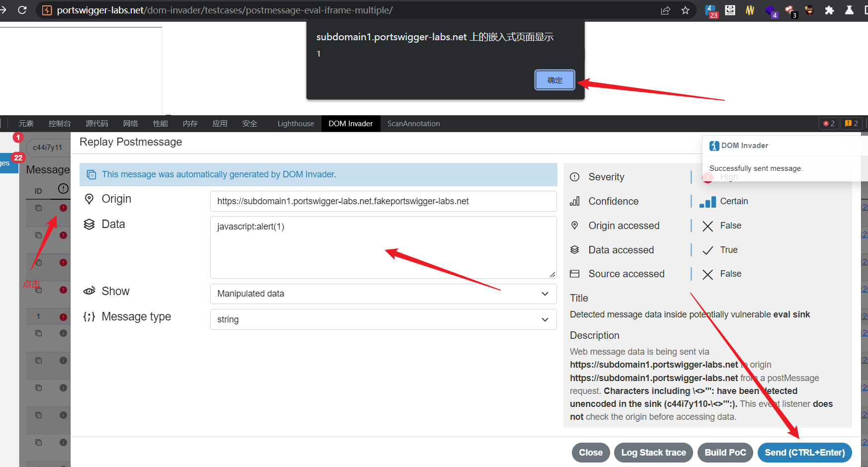
Task: Click the title text mentioning eval sink
Action: point(690,314)
